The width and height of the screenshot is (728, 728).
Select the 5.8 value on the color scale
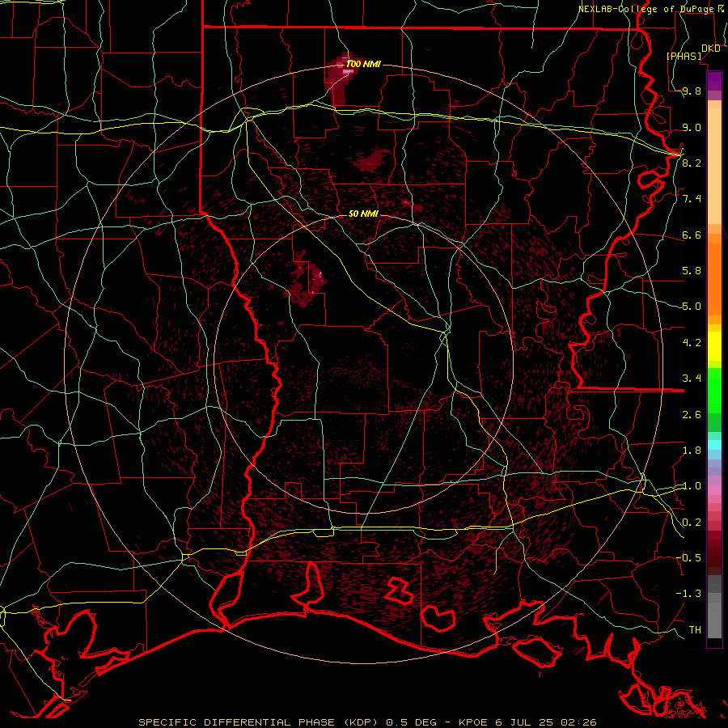692,271
